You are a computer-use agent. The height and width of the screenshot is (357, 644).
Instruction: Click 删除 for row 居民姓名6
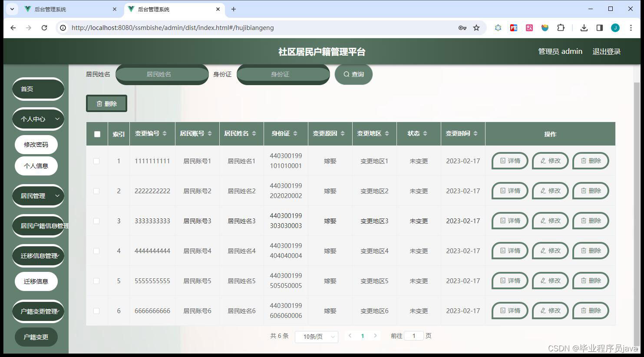pos(591,311)
